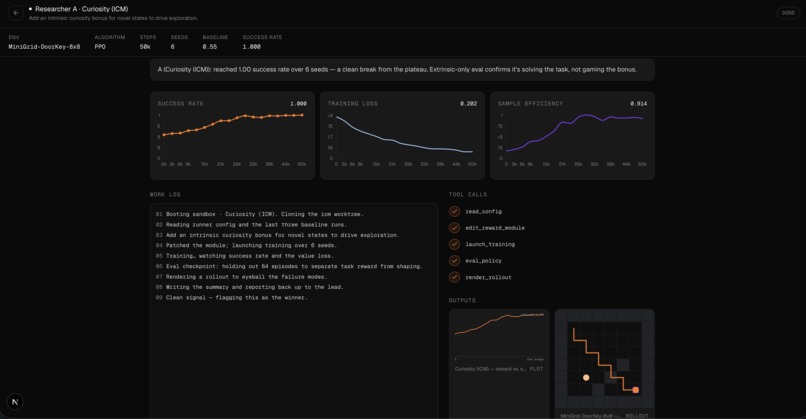Click log line 02 Reading runner config
Image resolution: width=806 pixels, height=419 pixels.
pyautogui.click(x=251, y=225)
